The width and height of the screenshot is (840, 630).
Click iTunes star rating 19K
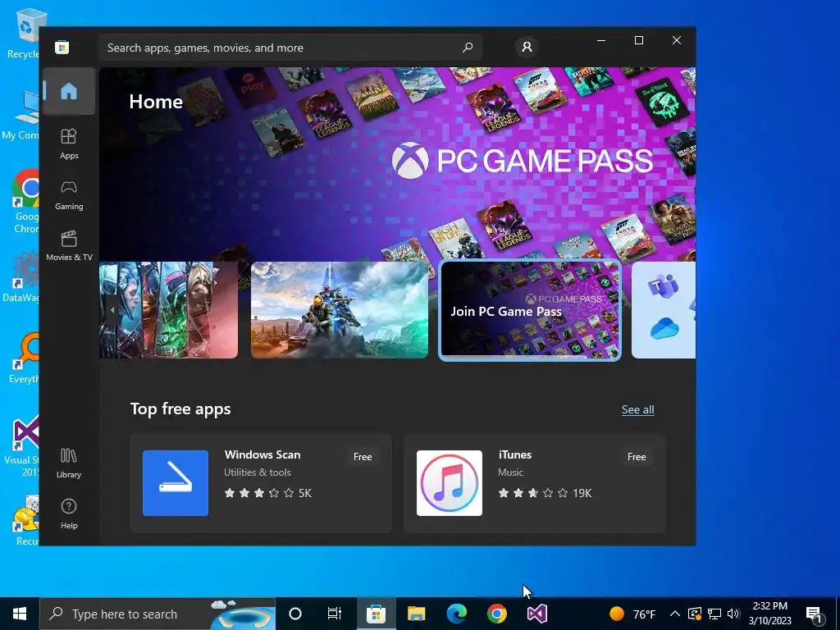click(545, 493)
